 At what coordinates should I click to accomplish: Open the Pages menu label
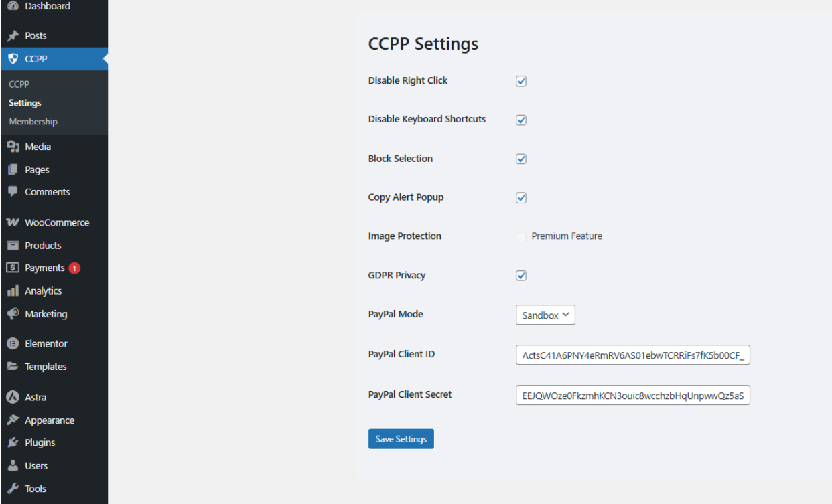click(37, 169)
